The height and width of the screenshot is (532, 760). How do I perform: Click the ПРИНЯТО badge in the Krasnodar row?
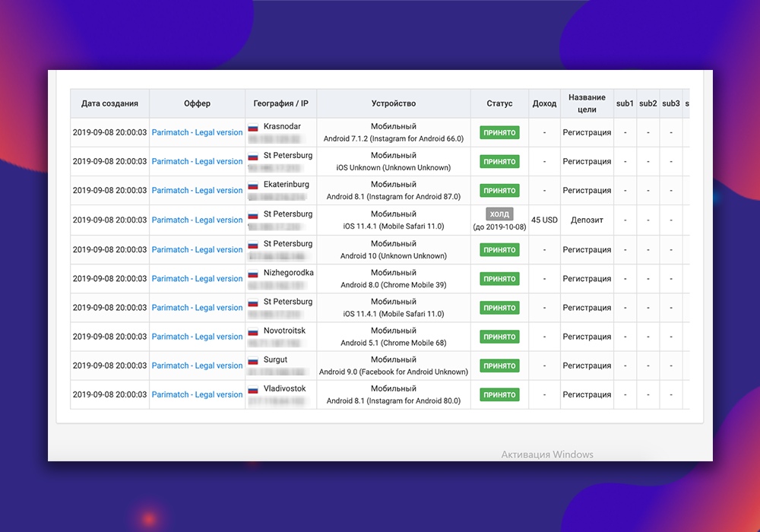coord(499,133)
